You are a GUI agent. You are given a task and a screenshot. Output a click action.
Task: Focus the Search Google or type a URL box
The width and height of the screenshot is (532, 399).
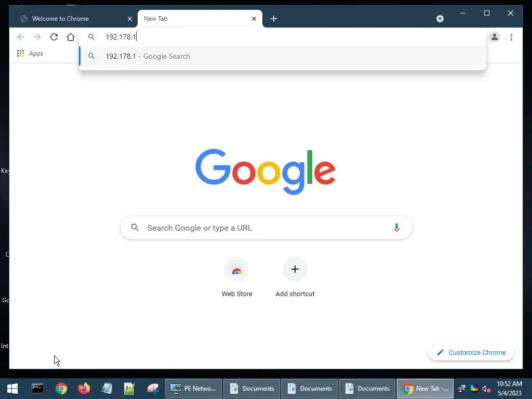tap(266, 228)
